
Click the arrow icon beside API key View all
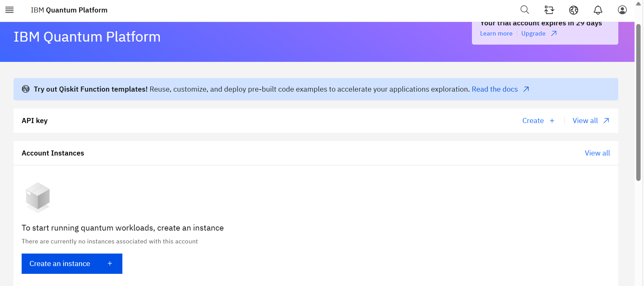point(606,121)
